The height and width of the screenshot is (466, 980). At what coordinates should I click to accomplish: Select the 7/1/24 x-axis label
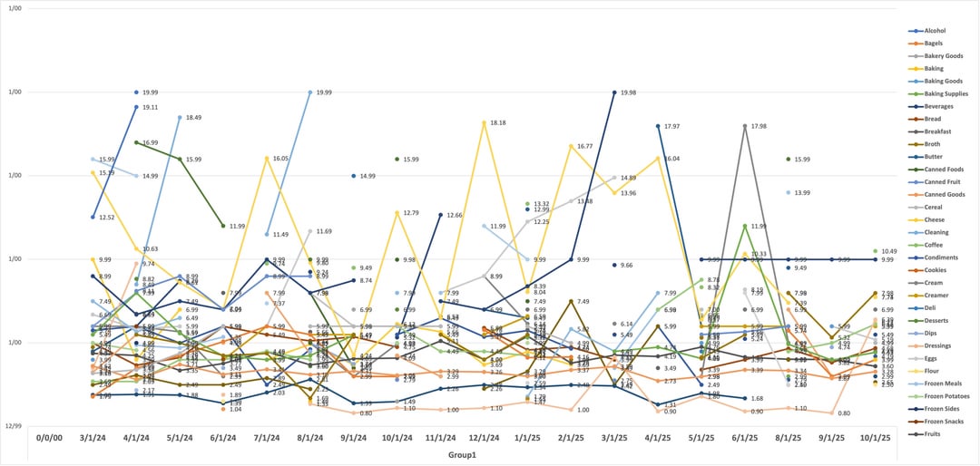click(x=267, y=436)
